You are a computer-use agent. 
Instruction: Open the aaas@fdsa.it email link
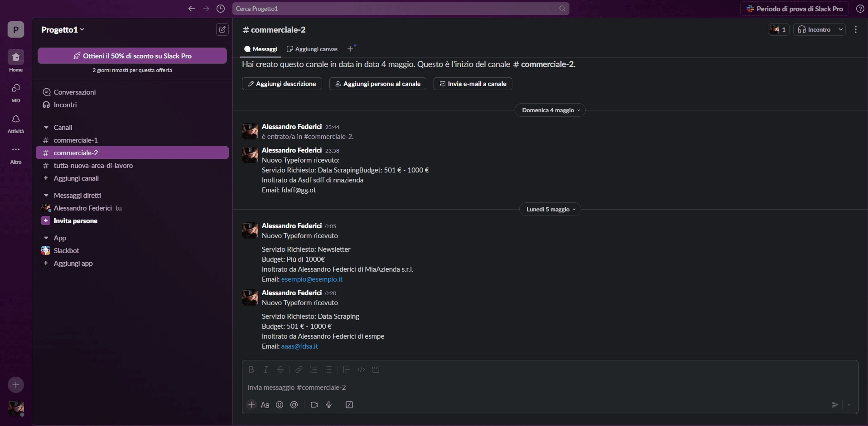[299, 346]
